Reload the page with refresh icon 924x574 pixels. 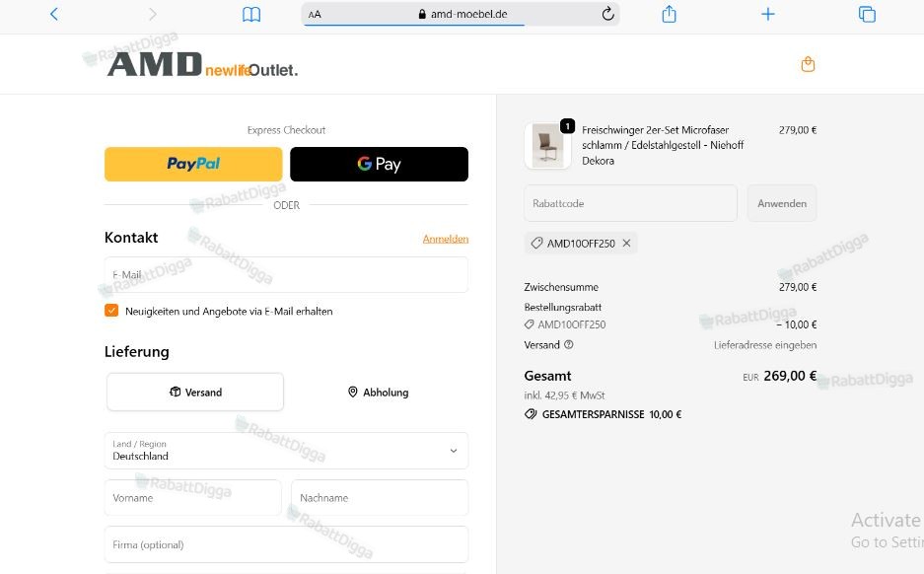608,14
